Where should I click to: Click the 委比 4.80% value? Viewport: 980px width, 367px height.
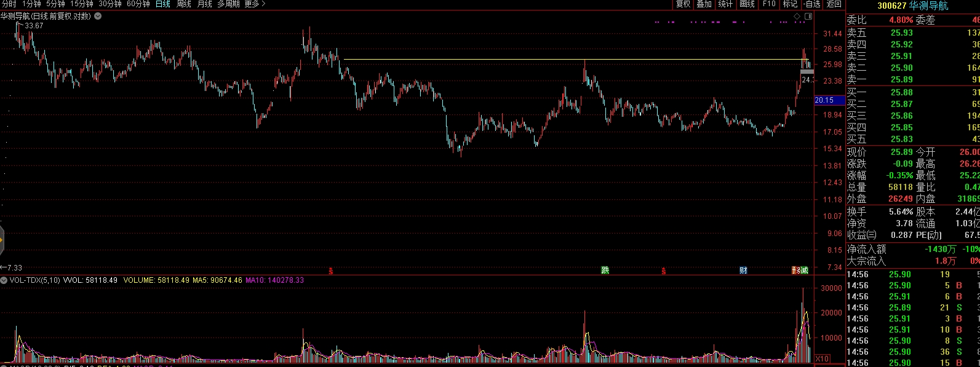click(x=901, y=20)
